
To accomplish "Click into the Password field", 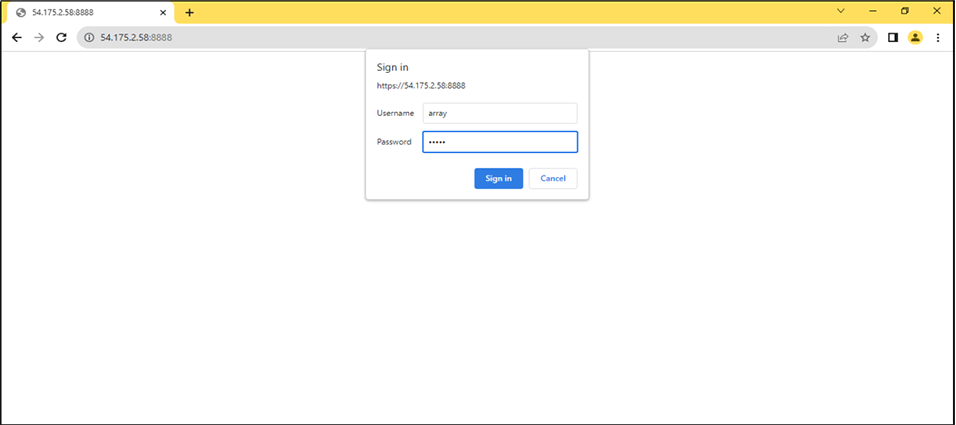I will [500, 142].
